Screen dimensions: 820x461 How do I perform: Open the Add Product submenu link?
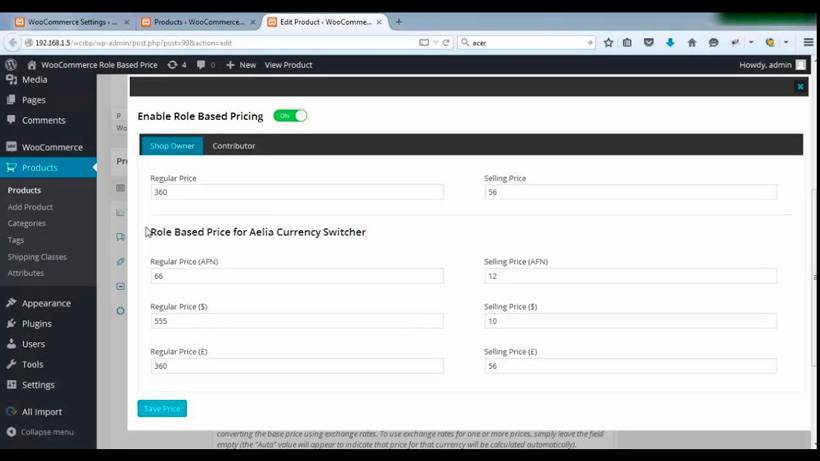coord(30,207)
